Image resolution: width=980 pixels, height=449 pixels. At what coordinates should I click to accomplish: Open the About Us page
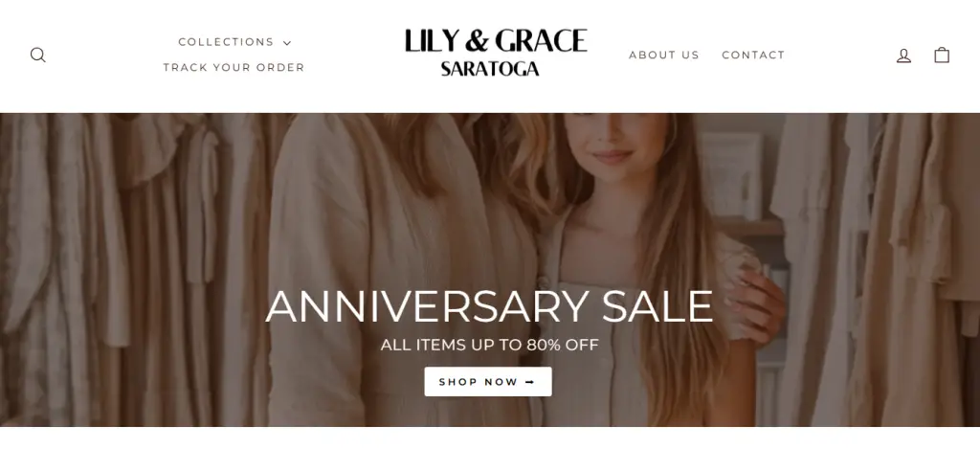point(664,55)
